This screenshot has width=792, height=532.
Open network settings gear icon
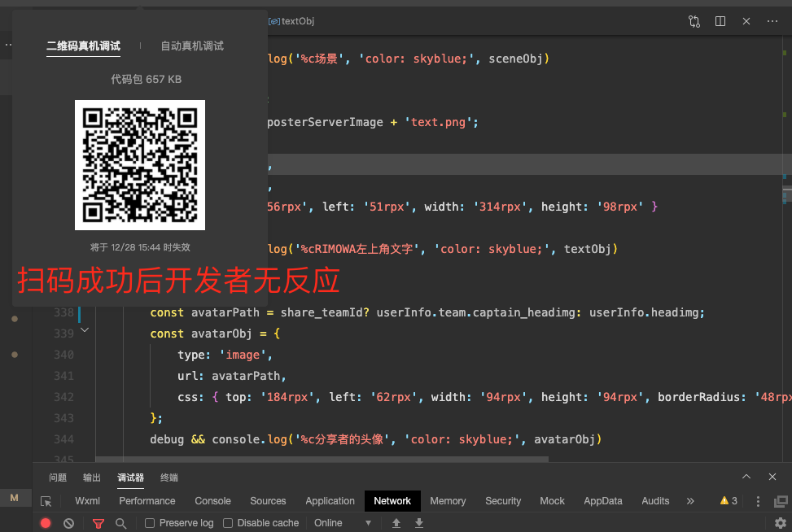pyautogui.click(x=781, y=523)
